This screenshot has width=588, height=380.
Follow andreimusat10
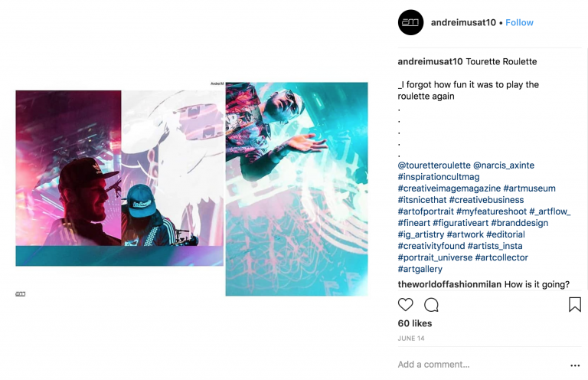519,22
